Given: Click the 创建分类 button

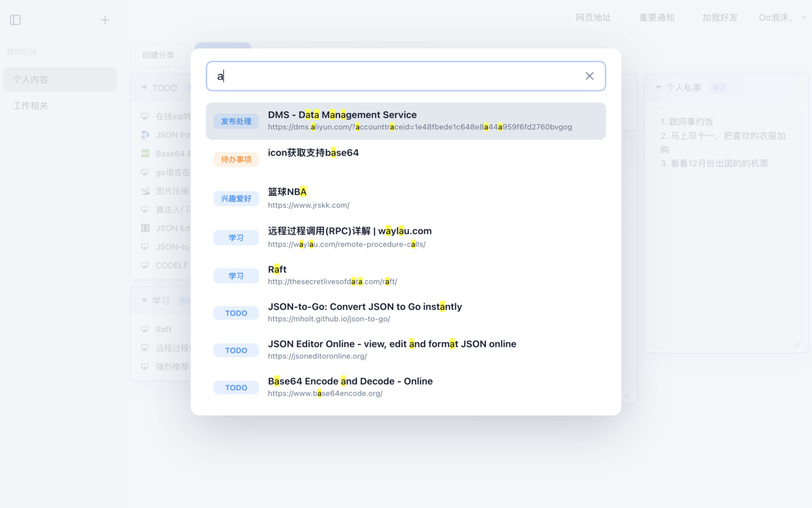Looking at the screenshot, I should tap(159, 55).
